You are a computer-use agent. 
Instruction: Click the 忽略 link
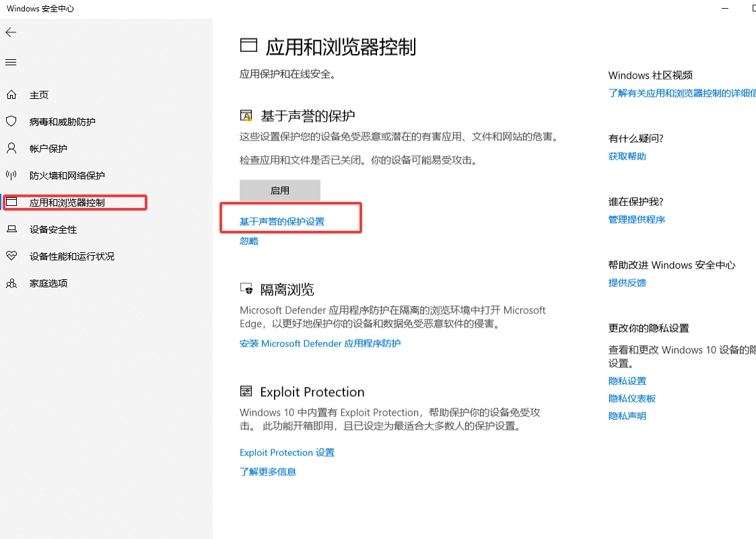click(x=249, y=241)
